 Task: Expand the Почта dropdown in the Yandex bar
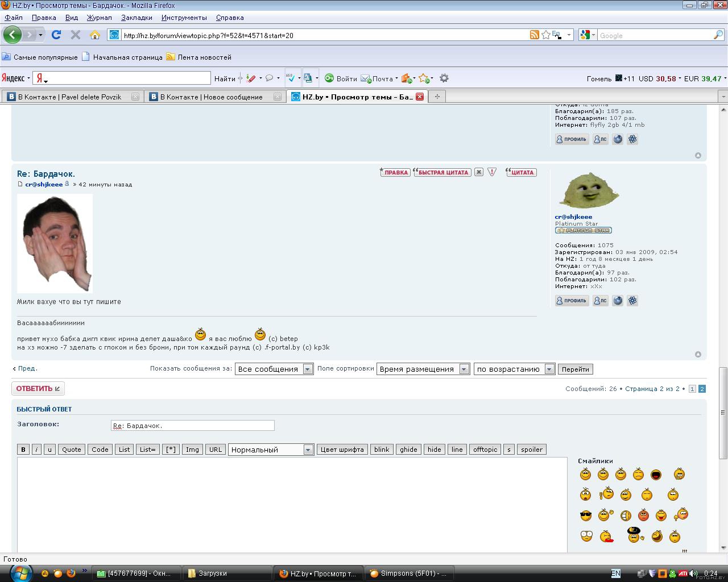coord(396,79)
